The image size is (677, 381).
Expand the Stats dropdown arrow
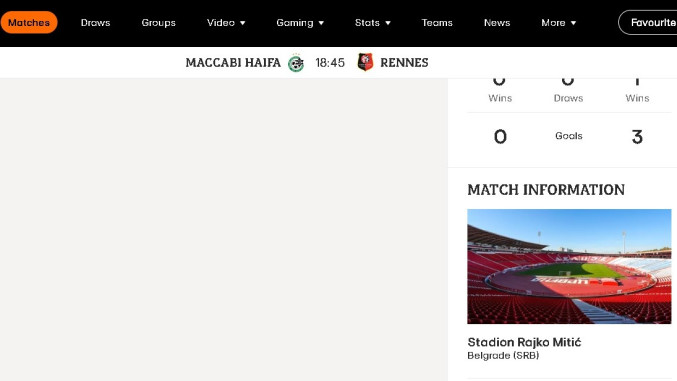click(388, 23)
